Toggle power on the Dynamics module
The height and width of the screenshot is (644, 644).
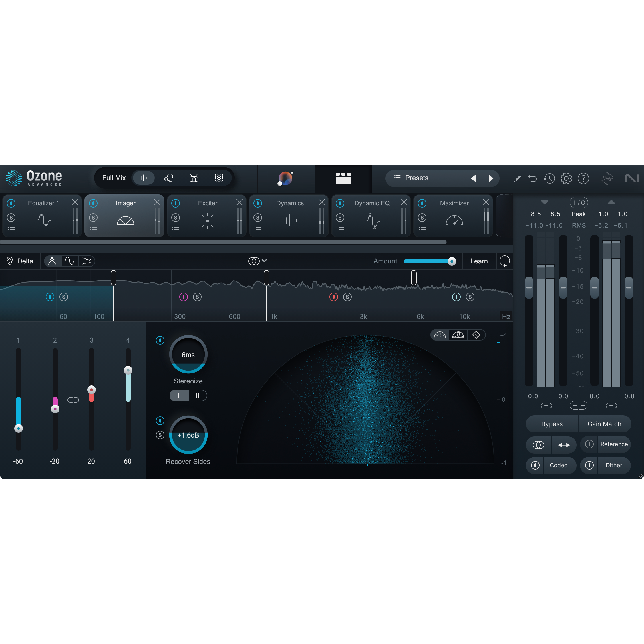tap(258, 203)
